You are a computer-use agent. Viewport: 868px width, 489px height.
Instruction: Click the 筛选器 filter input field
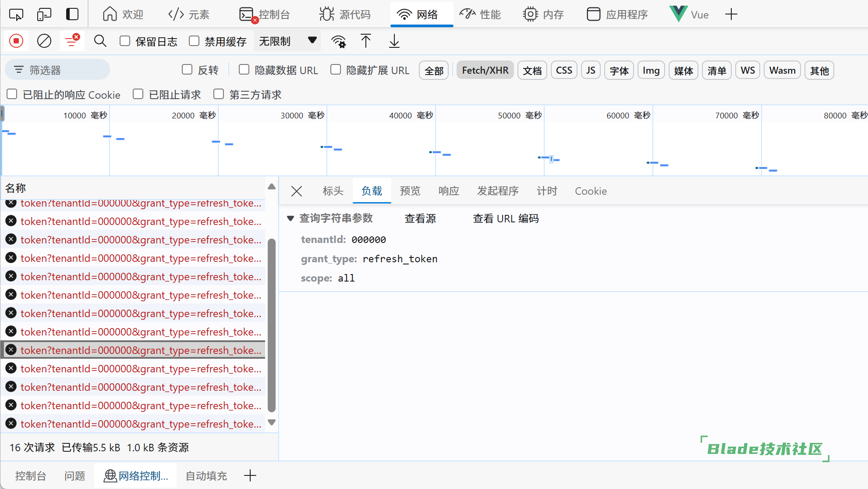tap(57, 70)
